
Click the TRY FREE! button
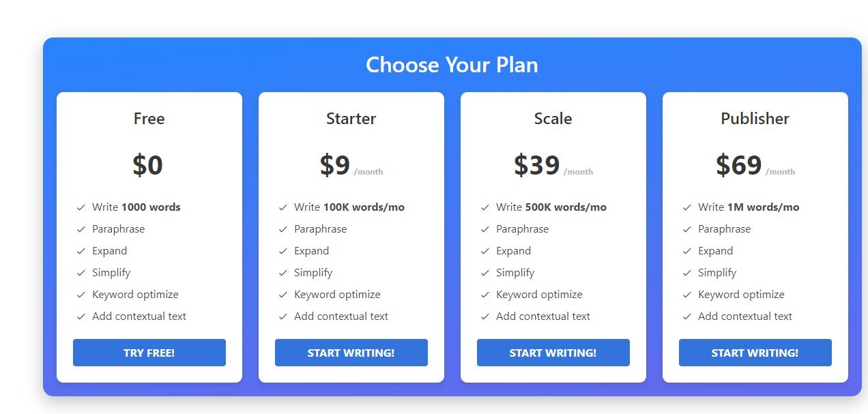(149, 353)
